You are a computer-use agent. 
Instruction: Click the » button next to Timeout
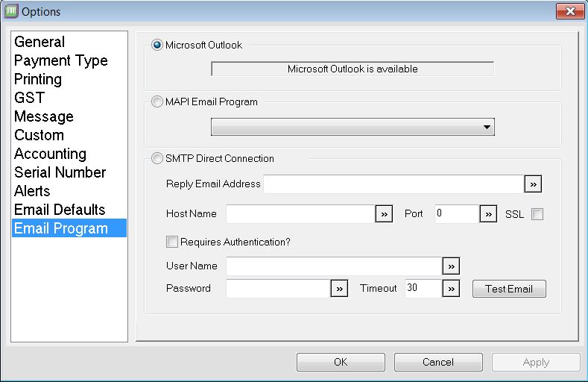(x=451, y=289)
